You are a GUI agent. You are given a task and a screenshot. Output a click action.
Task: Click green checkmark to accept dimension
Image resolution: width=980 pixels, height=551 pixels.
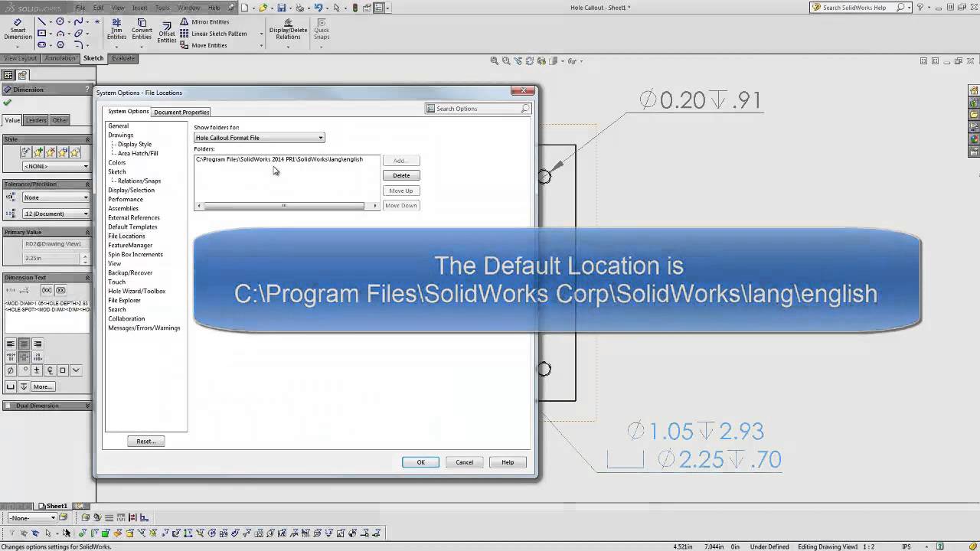tap(8, 103)
